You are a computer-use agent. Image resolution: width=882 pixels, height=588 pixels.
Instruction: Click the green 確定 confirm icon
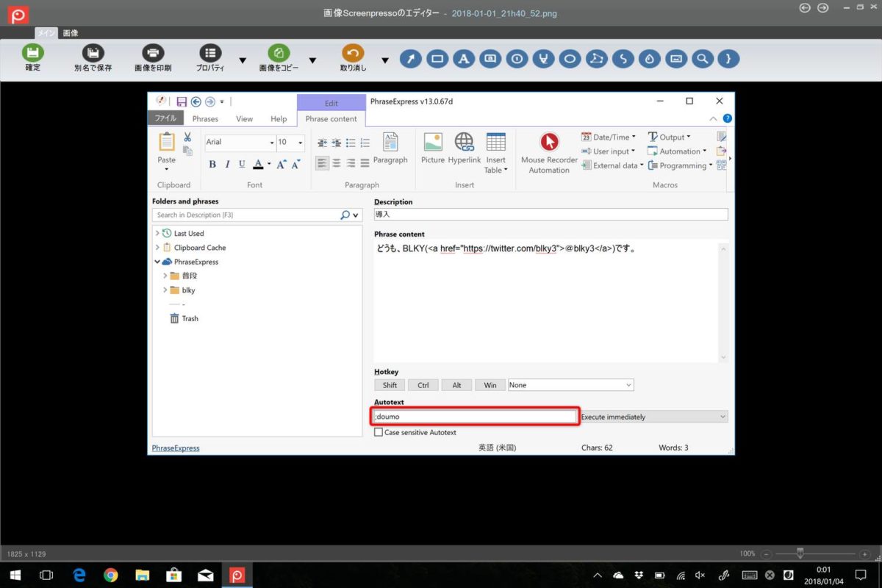tap(33, 53)
